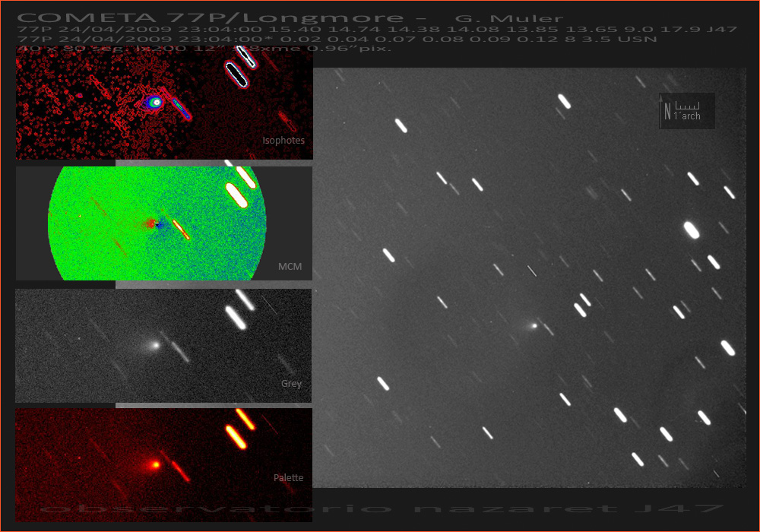Viewport: 760px width, 532px height.
Task: Click the observatorio nazaret J47 footer text
Action: [x=380, y=508]
